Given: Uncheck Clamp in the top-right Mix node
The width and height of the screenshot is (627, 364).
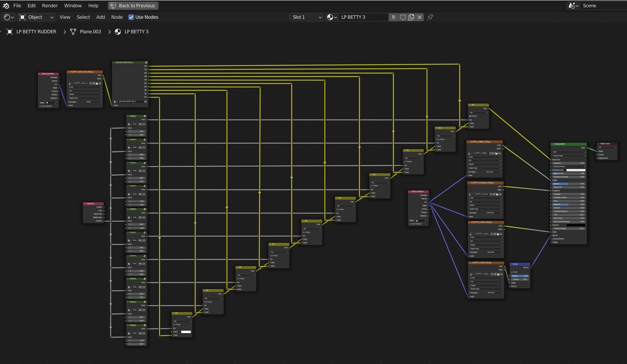Looking at the screenshot, I should click(470, 116).
